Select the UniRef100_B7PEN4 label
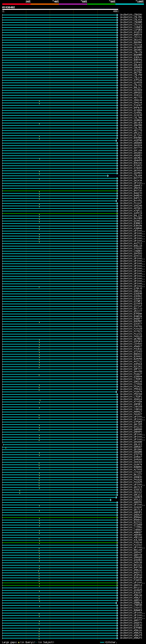This screenshot has width=146, height=644. point(131,314)
